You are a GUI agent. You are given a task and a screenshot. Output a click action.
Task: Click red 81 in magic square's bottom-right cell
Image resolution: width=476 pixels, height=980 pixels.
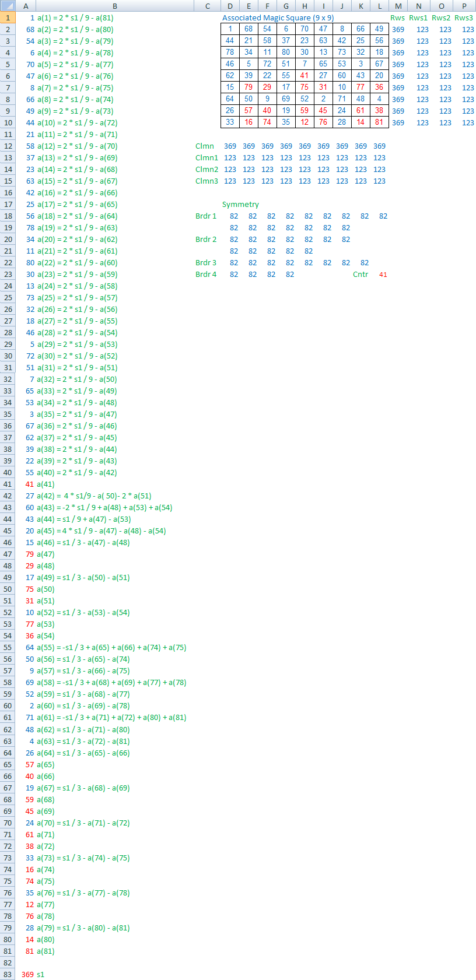pyautogui.click(x=379, y=122)
